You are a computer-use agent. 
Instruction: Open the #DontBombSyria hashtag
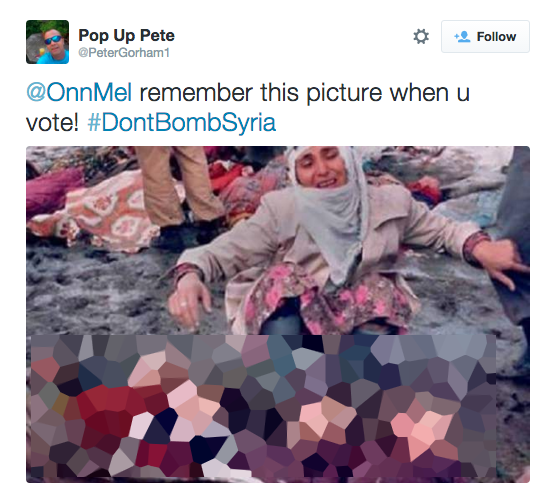182,122
